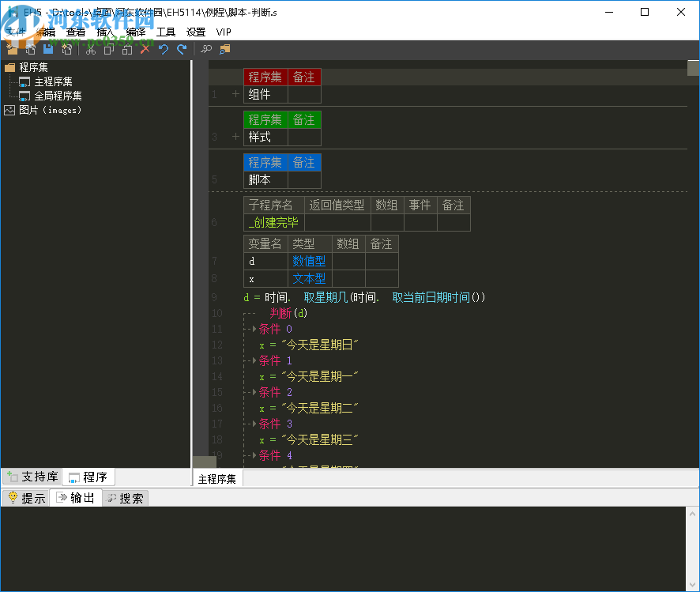This screenshot has width=700, height=592.
Task: Expand the 样式 row plus sign
Action: pyautogui.click(x=235, y=137)
